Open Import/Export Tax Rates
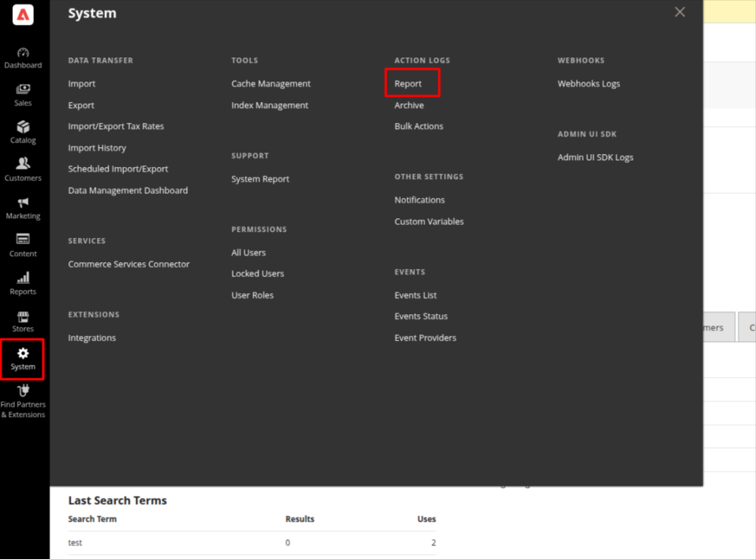 (116, 126)
